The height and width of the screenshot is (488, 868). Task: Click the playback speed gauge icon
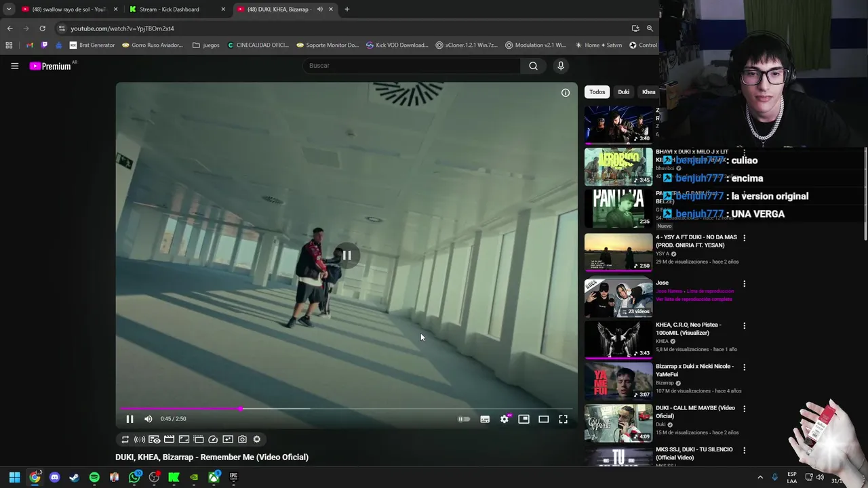tap(213, 439)
